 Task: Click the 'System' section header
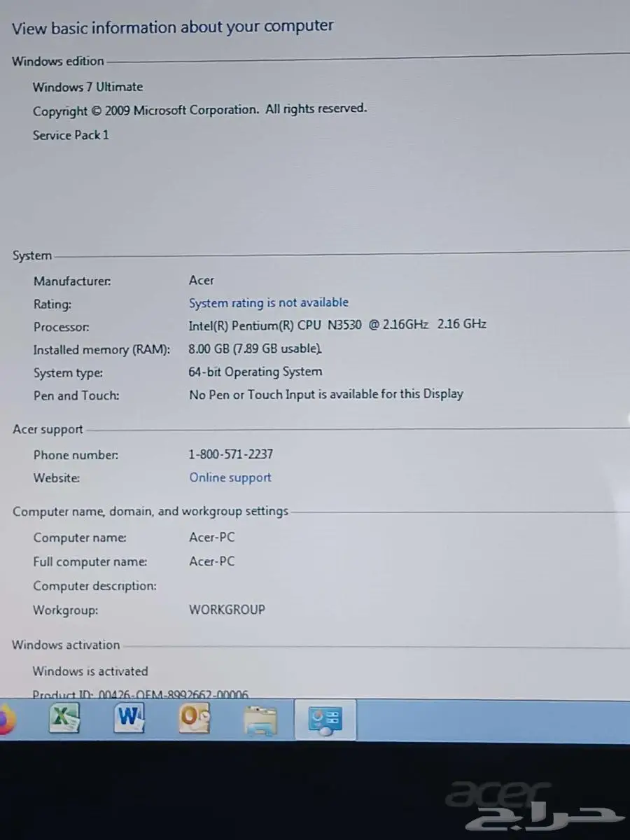point(32,256)
